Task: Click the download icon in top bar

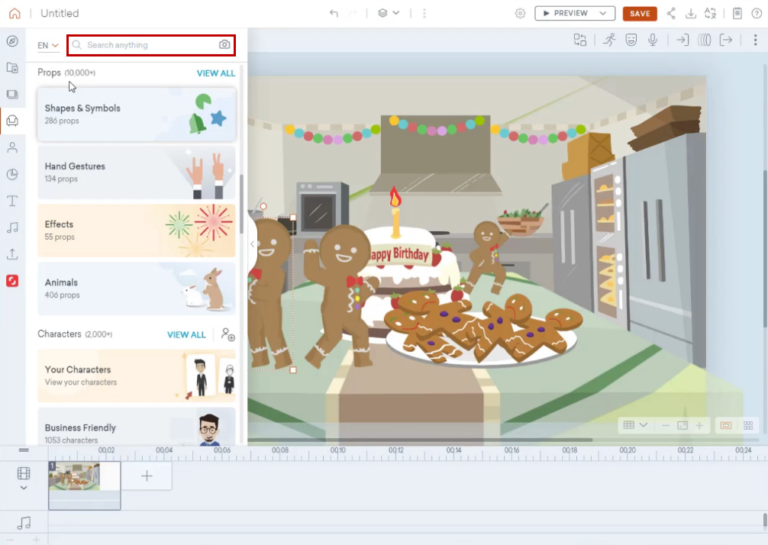Action: 690,14
